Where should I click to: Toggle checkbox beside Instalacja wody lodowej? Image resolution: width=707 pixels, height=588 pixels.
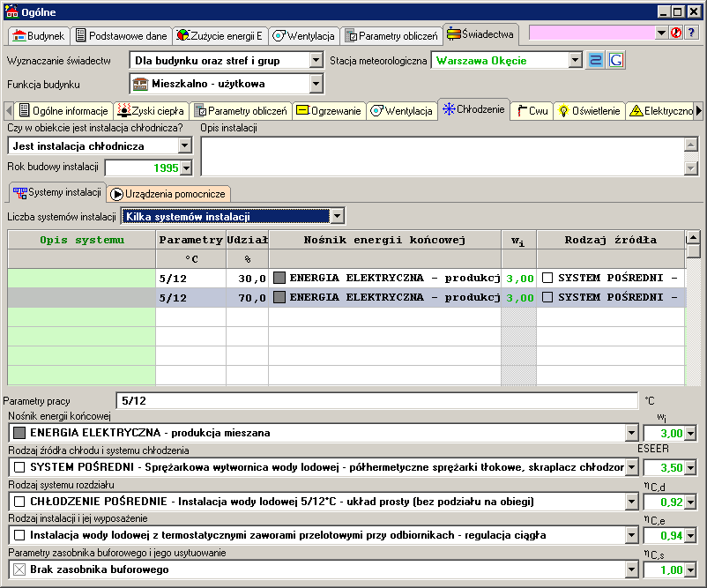(x=19, y=535)
